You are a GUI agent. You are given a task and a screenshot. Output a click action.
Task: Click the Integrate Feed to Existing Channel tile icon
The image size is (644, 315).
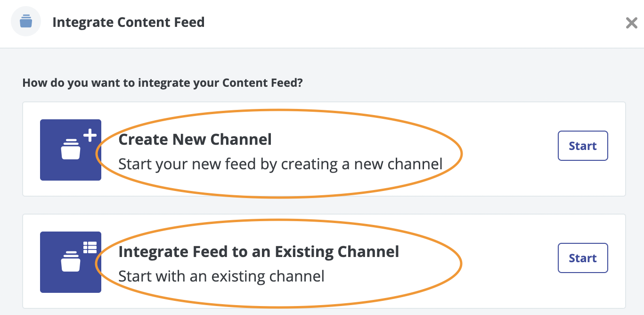click(x=71, y=262)
